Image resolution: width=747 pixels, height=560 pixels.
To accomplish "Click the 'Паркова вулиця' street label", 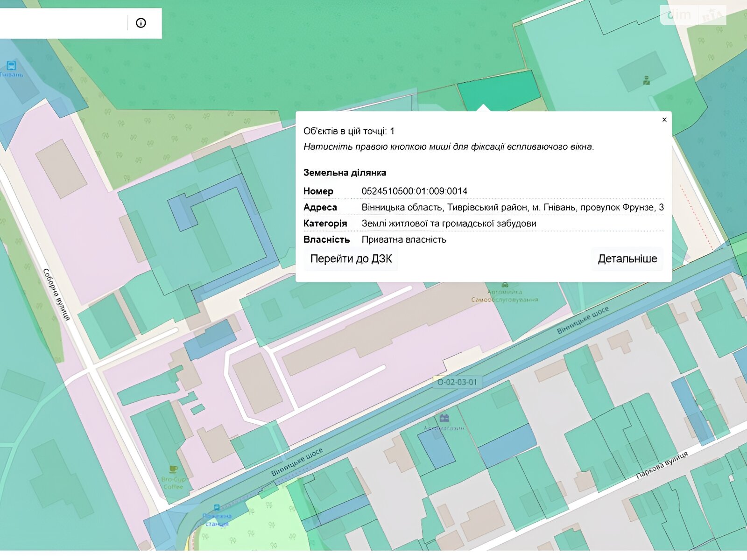I will (x=662, y=465).
